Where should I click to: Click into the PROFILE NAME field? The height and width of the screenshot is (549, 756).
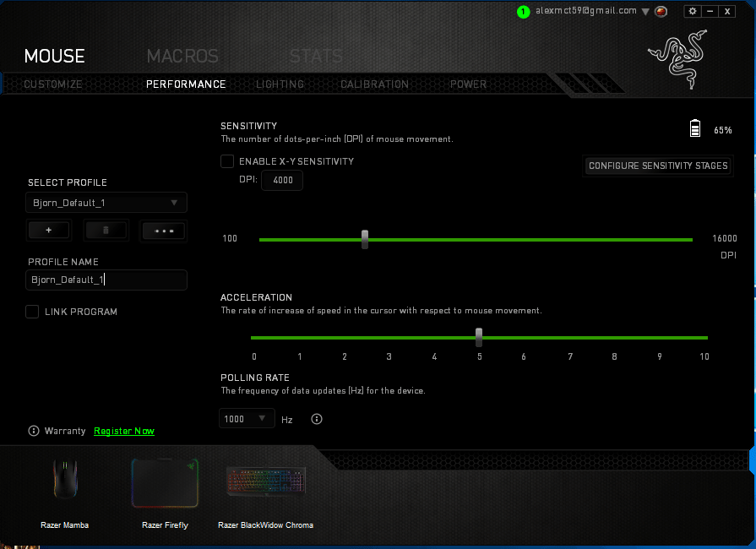pos(106,280)
